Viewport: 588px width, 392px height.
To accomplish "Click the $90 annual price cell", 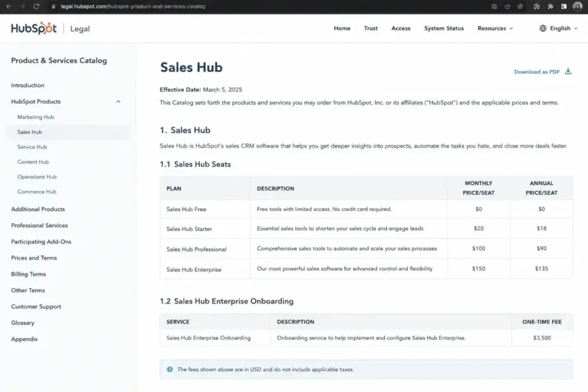I will point(541,249).
